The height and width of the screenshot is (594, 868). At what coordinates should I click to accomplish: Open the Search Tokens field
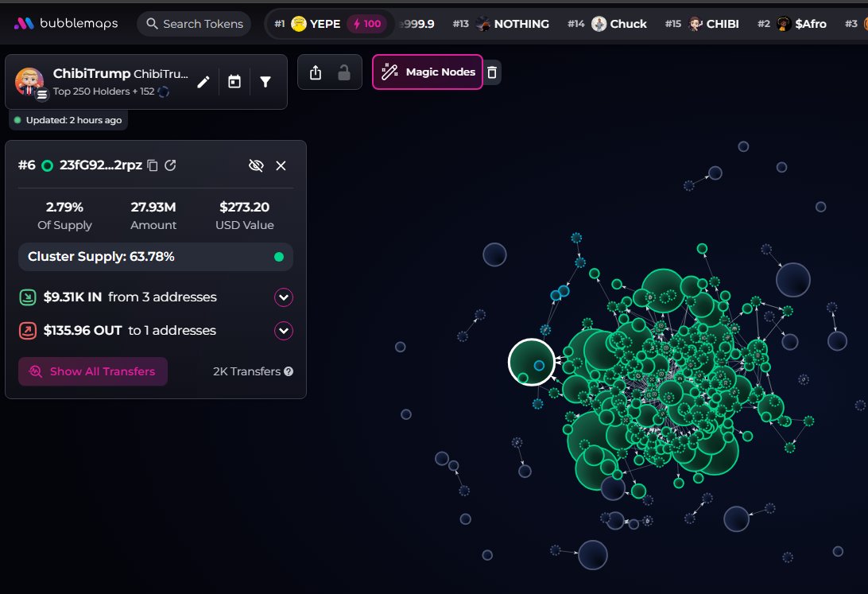tap(194, 24)
